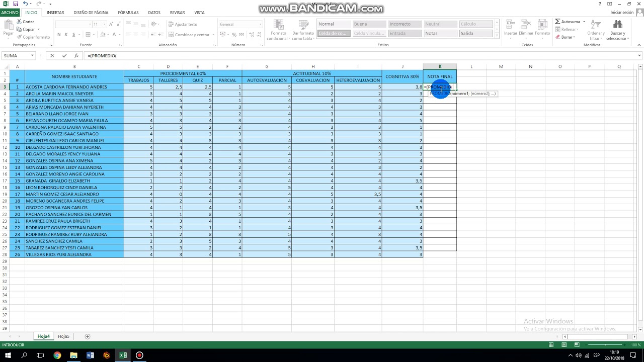Toggle bold N formatting
The width and height of the screenshot is (644, 362).
click(x=59, y=34)
